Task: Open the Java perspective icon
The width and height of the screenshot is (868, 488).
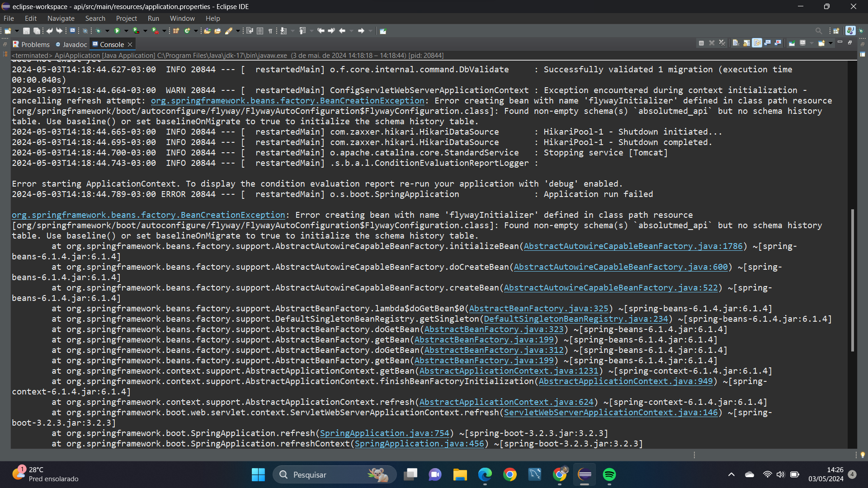Action: point(850,31)
